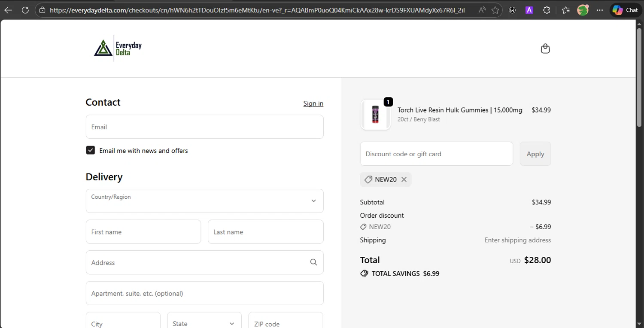Go back to the previous page
Image resolution: width=644 pixels, height=328 pixels.
tap(8, 10)
